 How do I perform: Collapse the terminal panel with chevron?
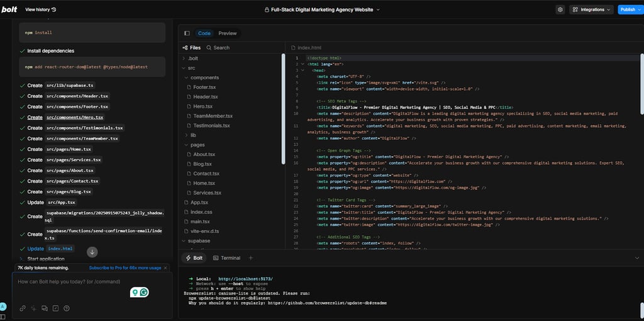[x=637, y=258]
